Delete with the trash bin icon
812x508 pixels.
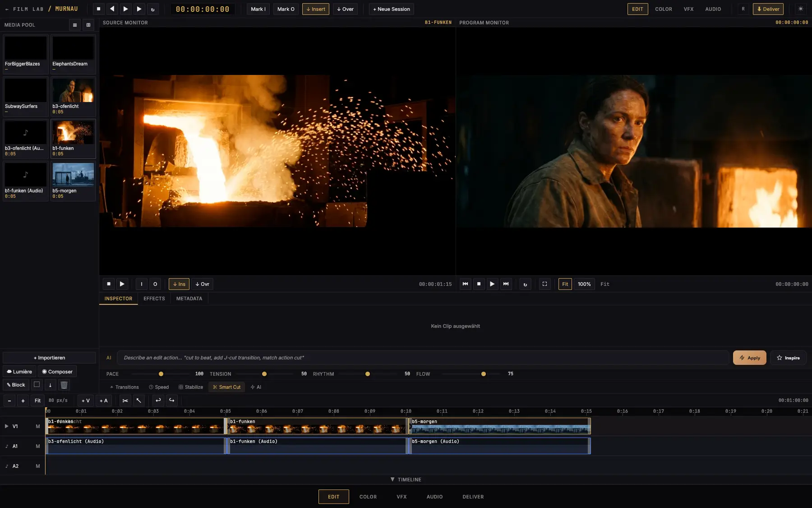(64, 385)
